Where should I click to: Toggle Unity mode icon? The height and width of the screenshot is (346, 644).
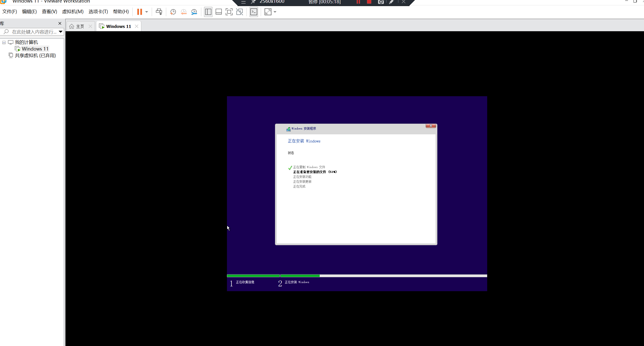[x=239, y=12]
